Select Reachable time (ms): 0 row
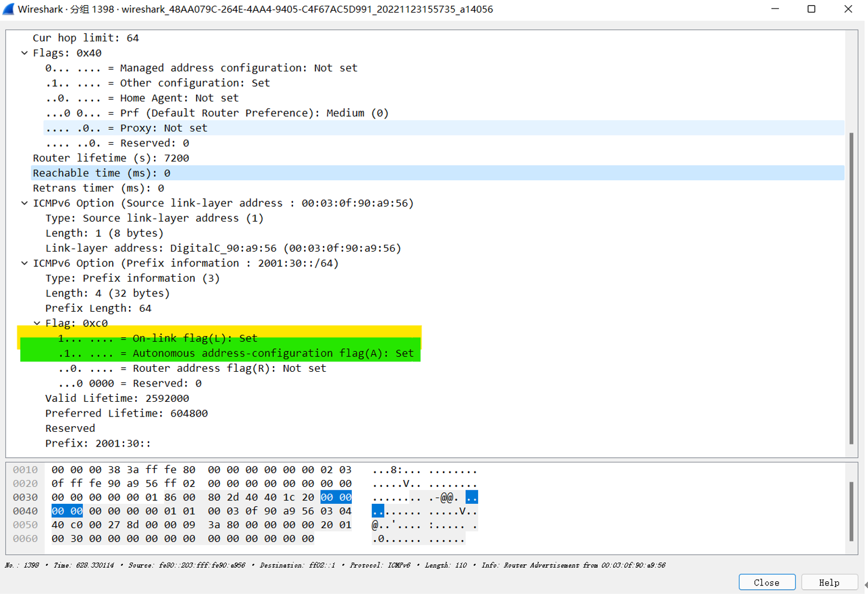 pos(438,173)
